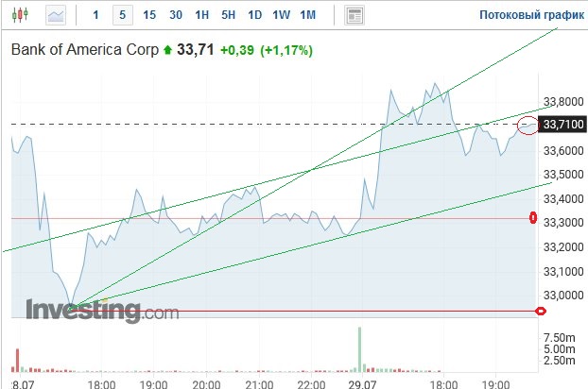
Task: Select the 1M interval
Action: pos(308,15)
